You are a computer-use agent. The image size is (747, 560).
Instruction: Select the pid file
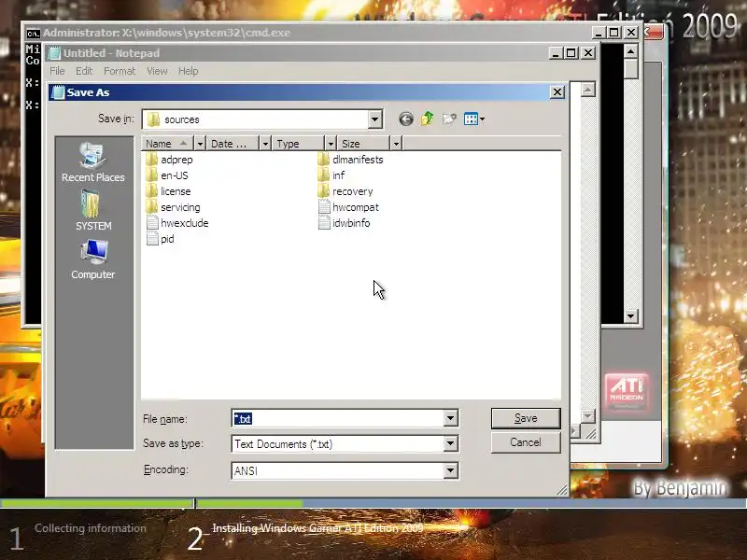pyautogui.click(x=160, y=239)
